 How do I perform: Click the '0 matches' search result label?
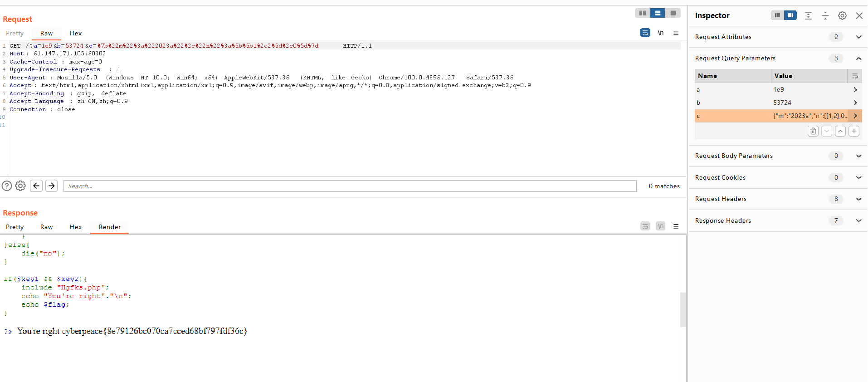pyautogui.click(x=664, y=186)
